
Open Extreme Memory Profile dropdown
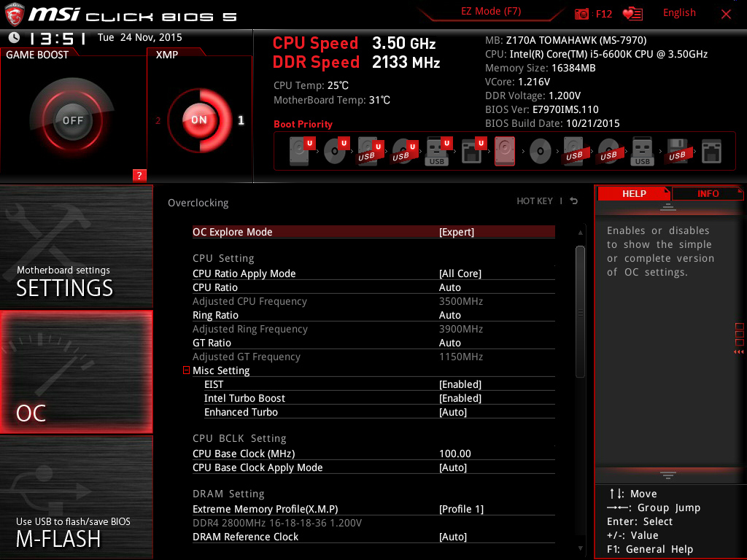click(461, 509)
